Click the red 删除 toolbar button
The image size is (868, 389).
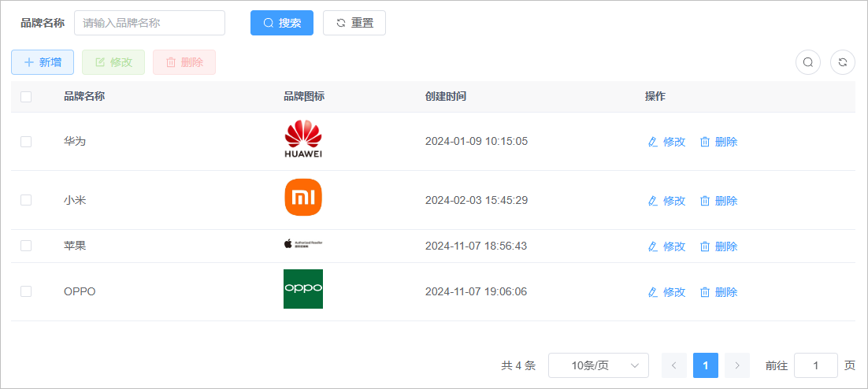(184, 62)
